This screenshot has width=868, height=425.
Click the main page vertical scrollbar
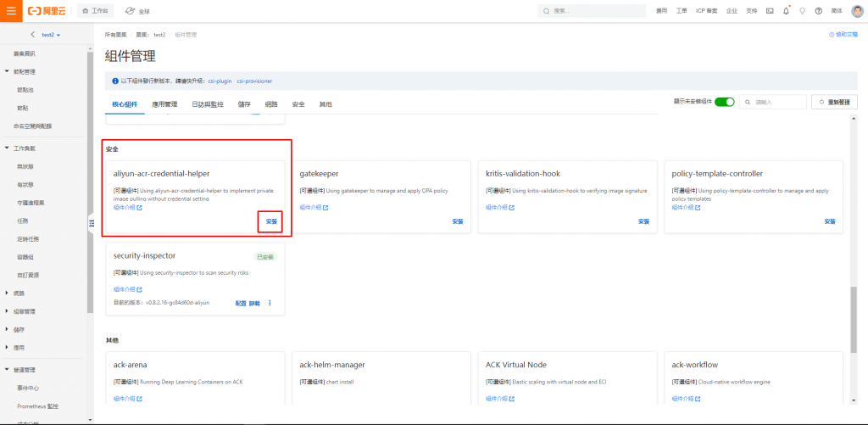click(854, 319)
